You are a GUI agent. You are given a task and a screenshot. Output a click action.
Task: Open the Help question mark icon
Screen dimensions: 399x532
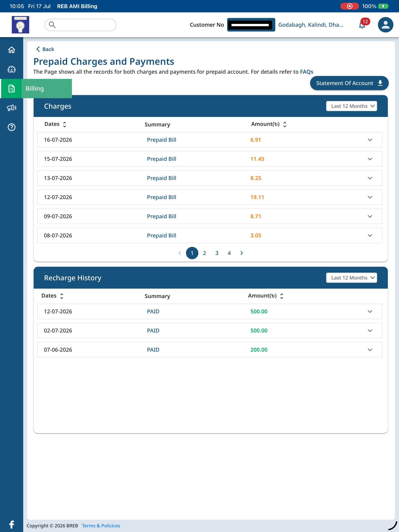[x=12, y=127]
